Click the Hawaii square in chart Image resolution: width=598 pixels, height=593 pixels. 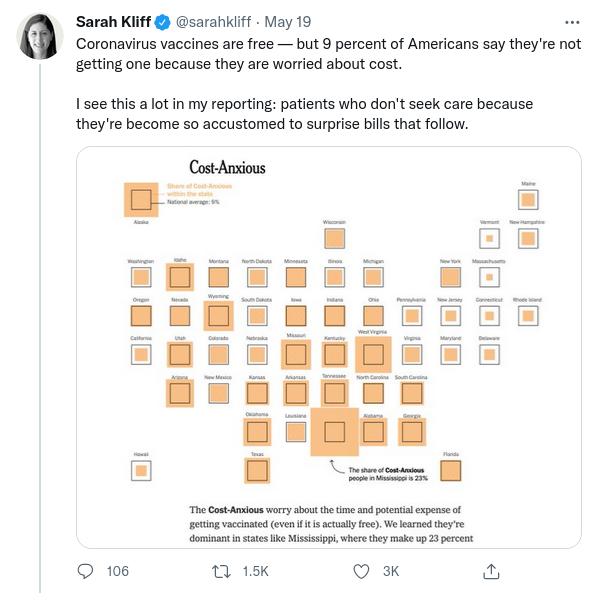(141, 471)
